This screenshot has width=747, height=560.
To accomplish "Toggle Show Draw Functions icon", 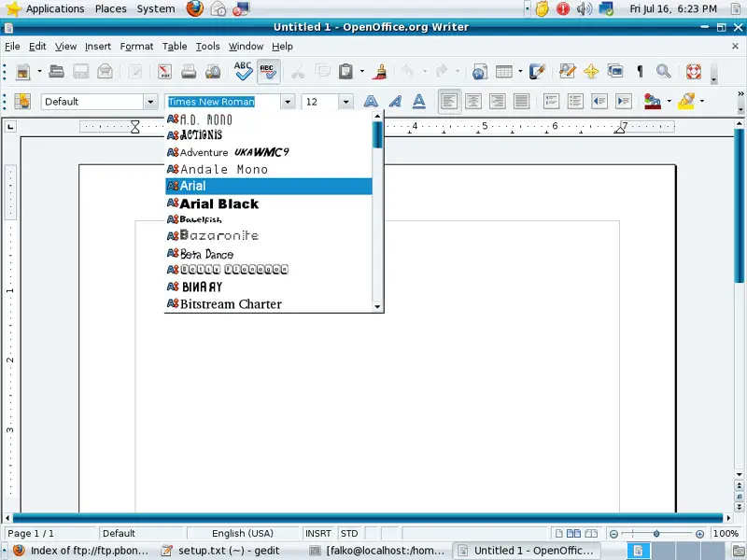I will pos(537,72).
